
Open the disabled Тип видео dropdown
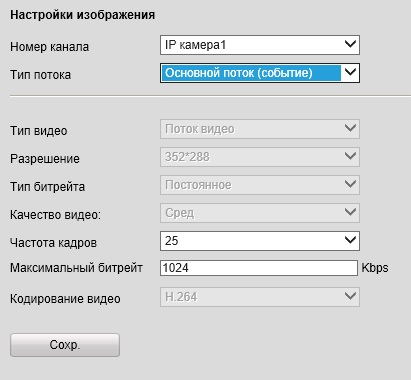tap(260, 129)
